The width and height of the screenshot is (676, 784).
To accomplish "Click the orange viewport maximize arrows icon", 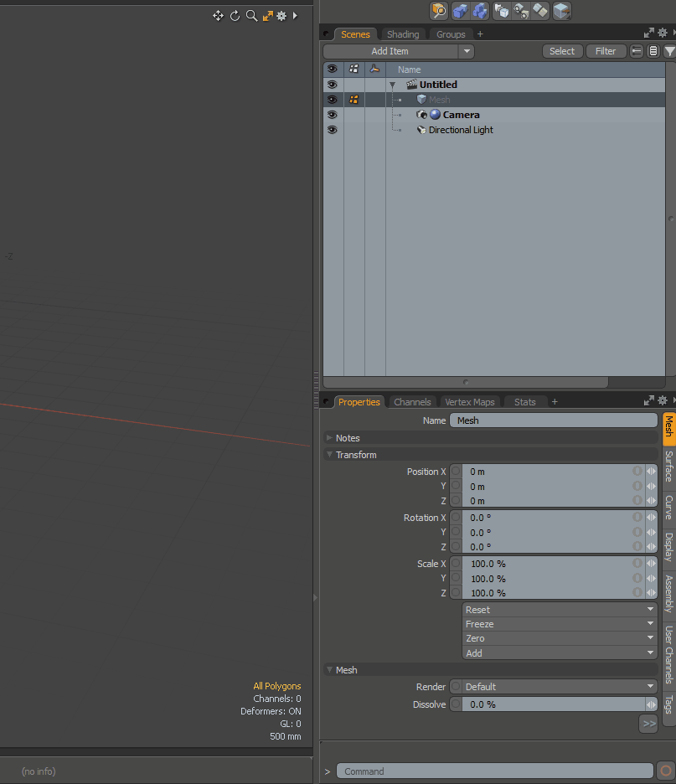I will point(268,16).
